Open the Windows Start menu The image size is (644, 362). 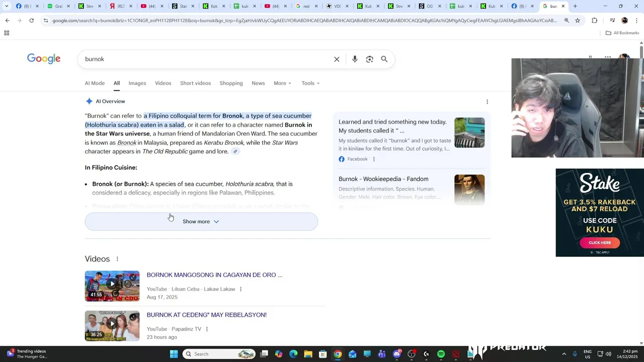(x=174, y=354)
